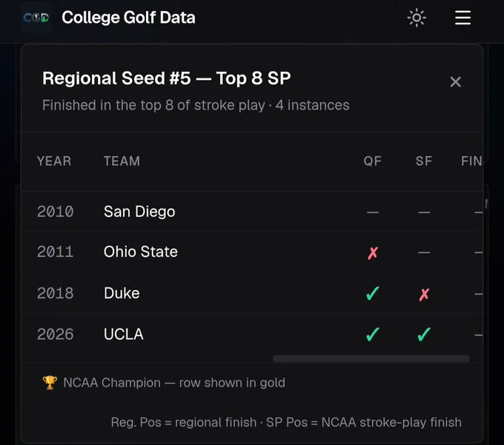Click the red X in Duke's SF column
This screenshot has width=504, height=445.
tap(424, 294)
